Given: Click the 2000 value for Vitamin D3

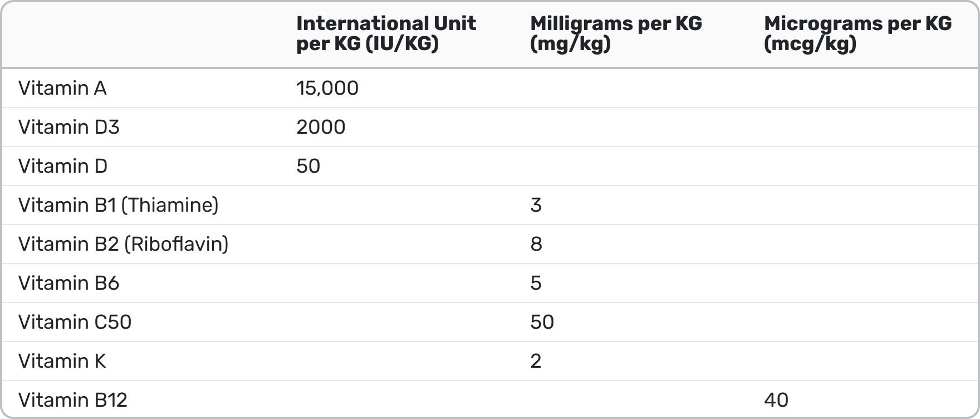Looking at the screenshot, I should (x=321, y=127).
